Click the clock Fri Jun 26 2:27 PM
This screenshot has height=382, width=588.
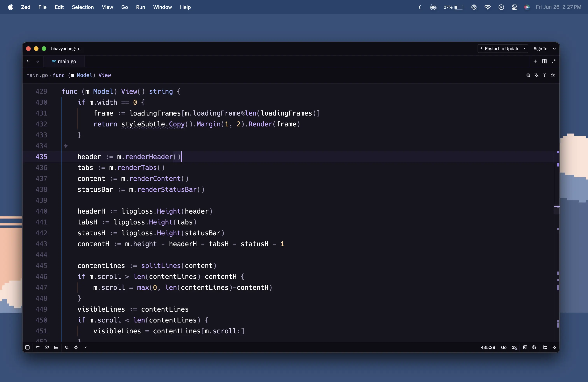[x=558, y=7]
